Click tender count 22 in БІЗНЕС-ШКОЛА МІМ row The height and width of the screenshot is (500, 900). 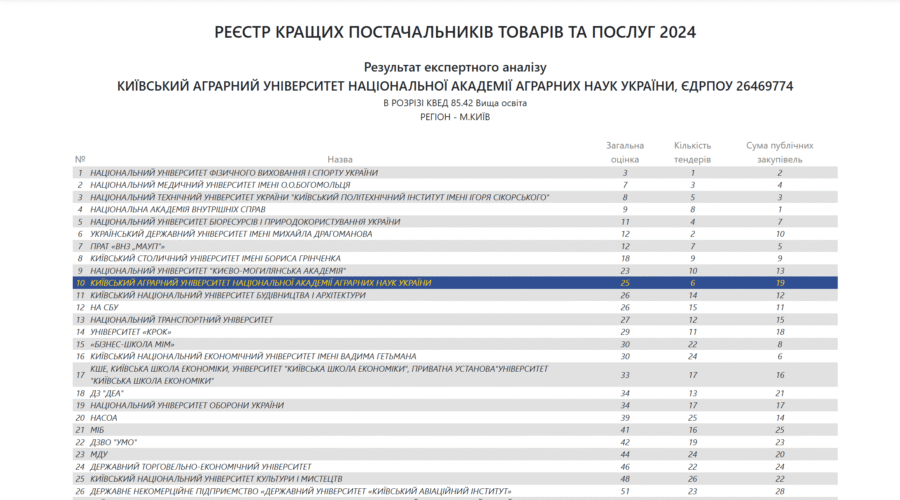[693, 344]
